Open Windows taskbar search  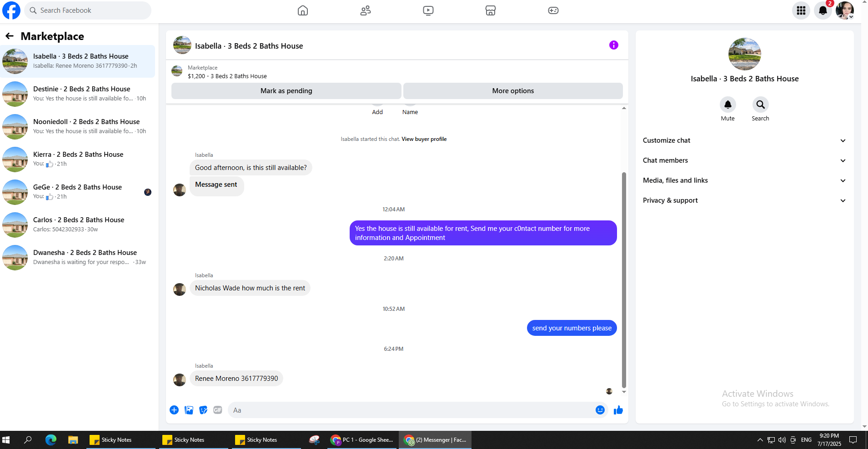[x=28, y=440]
